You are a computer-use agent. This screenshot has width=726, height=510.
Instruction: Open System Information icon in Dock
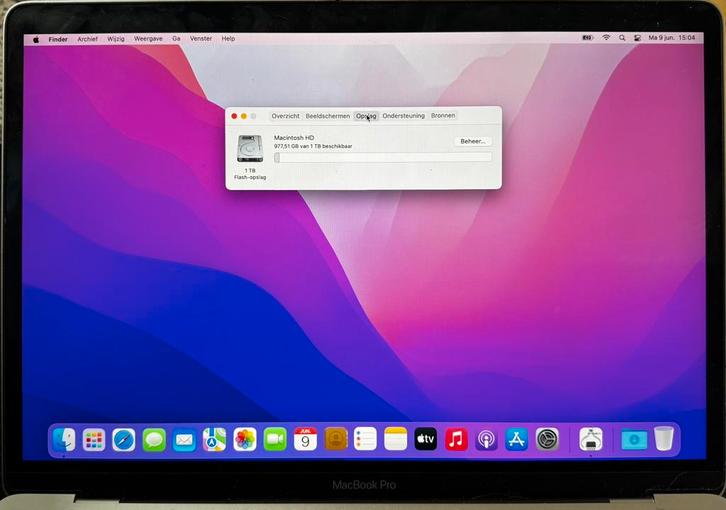tap(591, 439)
